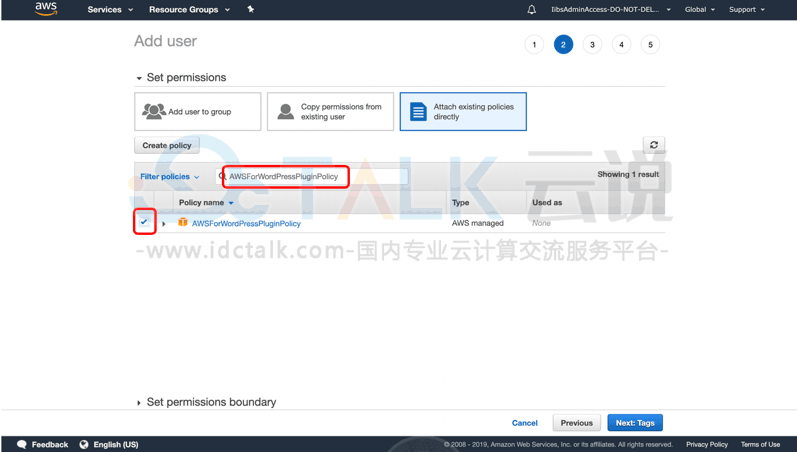Image resolution: width=797 pixels, height=452 pixels.
Task: Open the account menu IibsAdminAccess
Action: [611, 10]
